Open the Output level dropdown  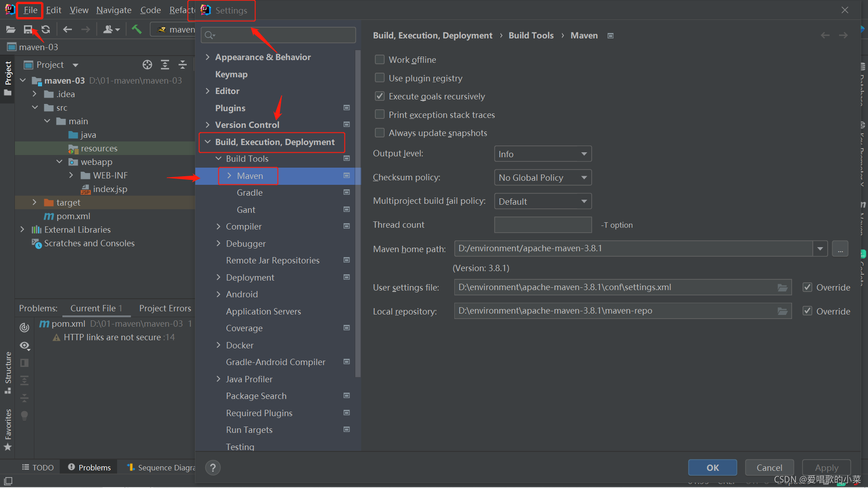pyautogui.click(x=542, y=154)
